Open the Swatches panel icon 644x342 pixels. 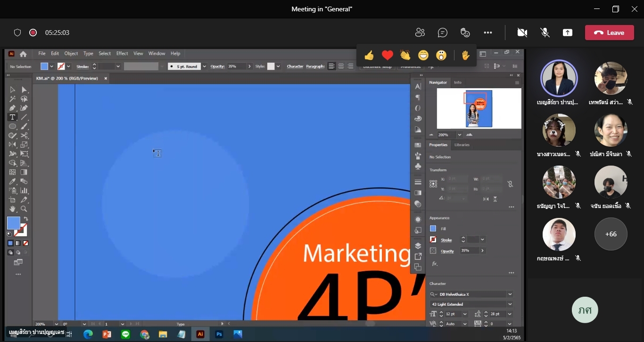tap(418, 145)
